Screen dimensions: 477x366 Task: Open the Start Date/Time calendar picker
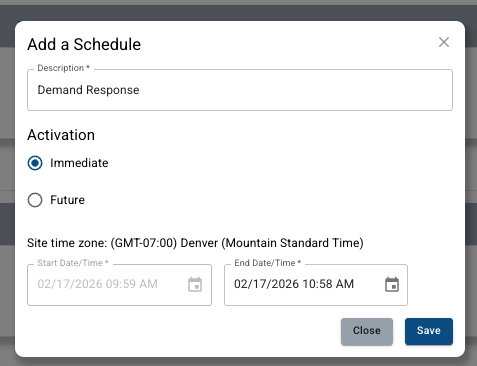pyautogui.click(x=195, y=285)
